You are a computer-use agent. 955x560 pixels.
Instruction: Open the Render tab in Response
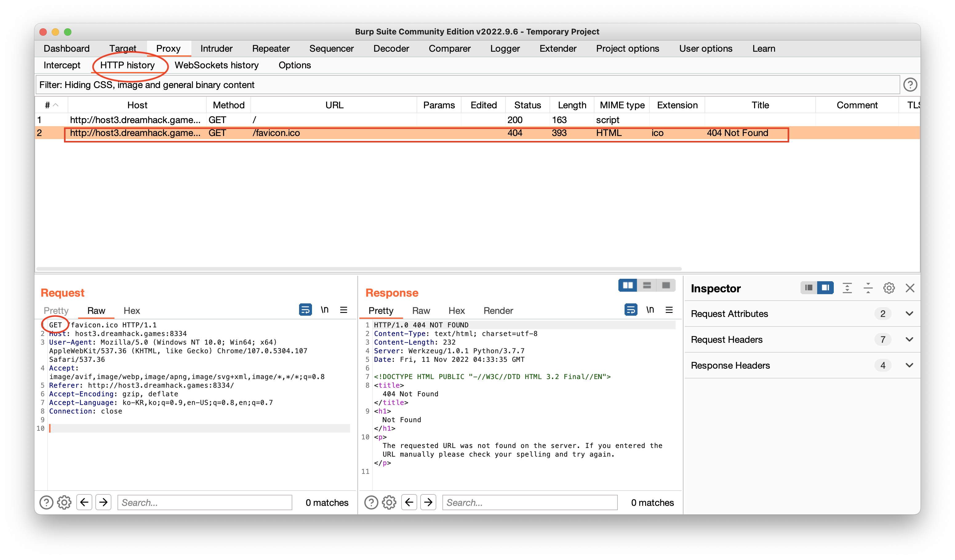coord(497,311)
